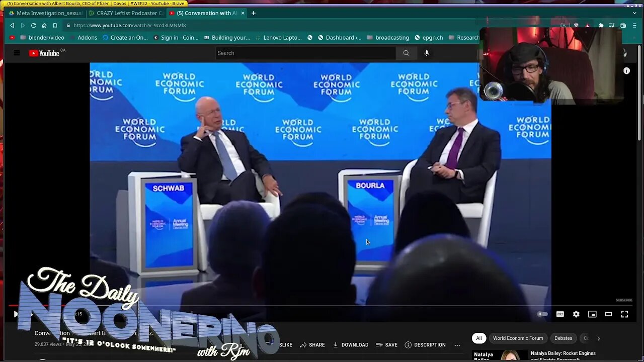Open the Natalya Bailey Rocket Engines video
The image size is (644, 362).
tap(563, 355)
